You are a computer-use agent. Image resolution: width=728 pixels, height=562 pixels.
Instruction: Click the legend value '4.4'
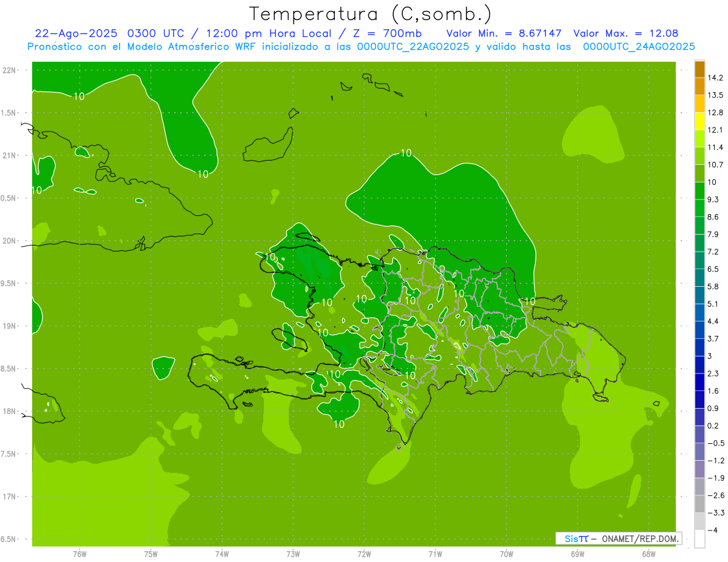(713, 321)
